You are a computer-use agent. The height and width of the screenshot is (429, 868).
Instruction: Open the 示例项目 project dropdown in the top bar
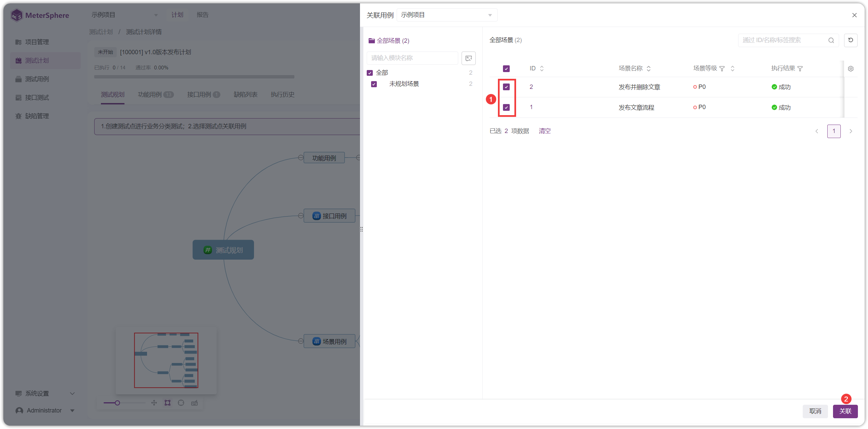(x=124, y=15)
